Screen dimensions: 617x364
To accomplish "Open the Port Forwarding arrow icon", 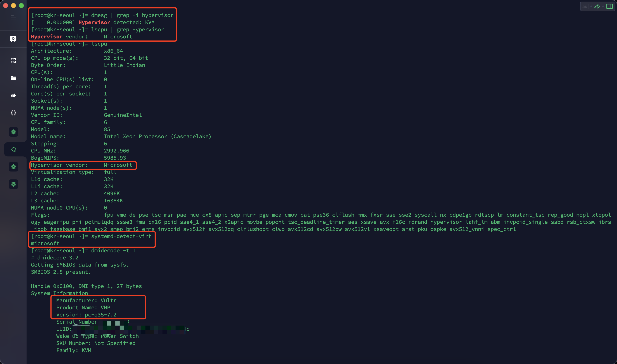I will (x=13, y=95).
